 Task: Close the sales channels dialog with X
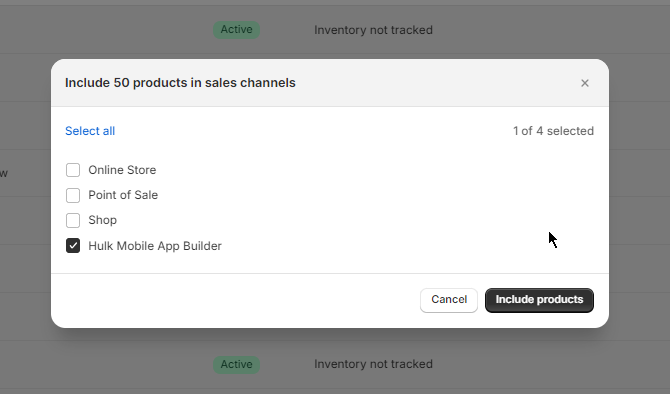(585, 83)
